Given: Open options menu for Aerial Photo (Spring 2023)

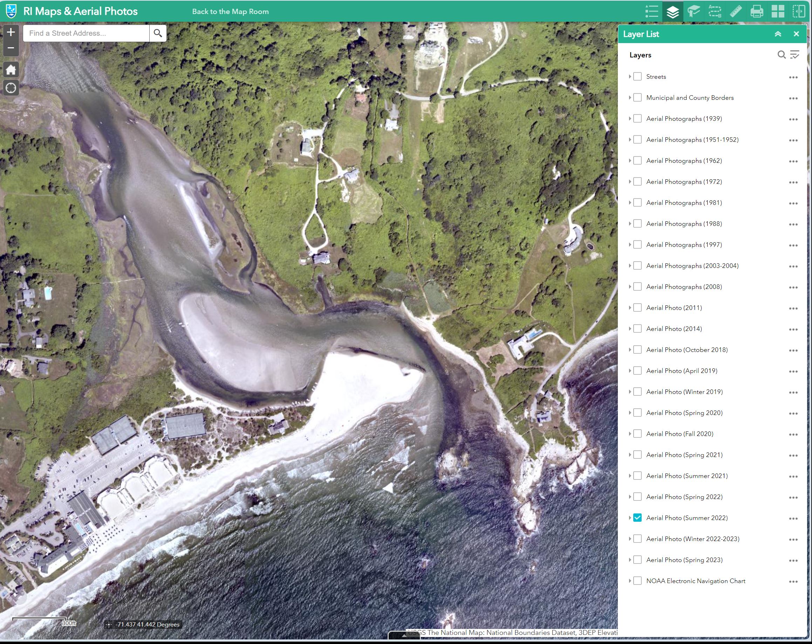Looking at the screenshot, I should 793,560.
